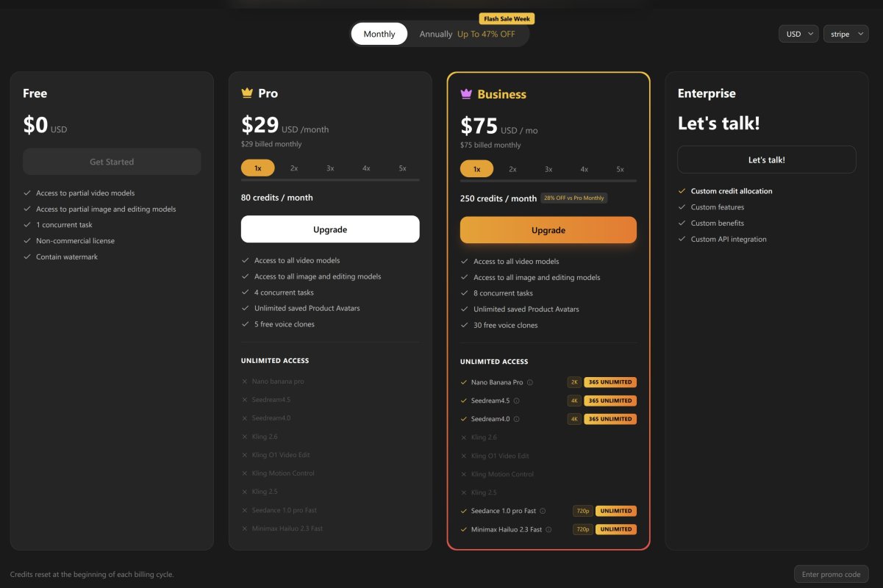Screen dimensions: 883x588
Task: Click the 365 UNLIMITED badge for Nano Banana Pro
Action: [610, 382]
